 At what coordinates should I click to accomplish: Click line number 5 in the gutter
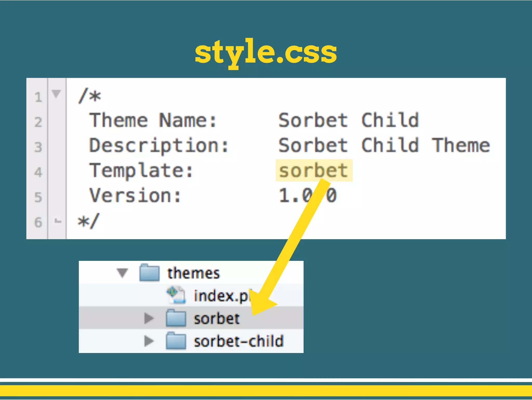[38, 197]
